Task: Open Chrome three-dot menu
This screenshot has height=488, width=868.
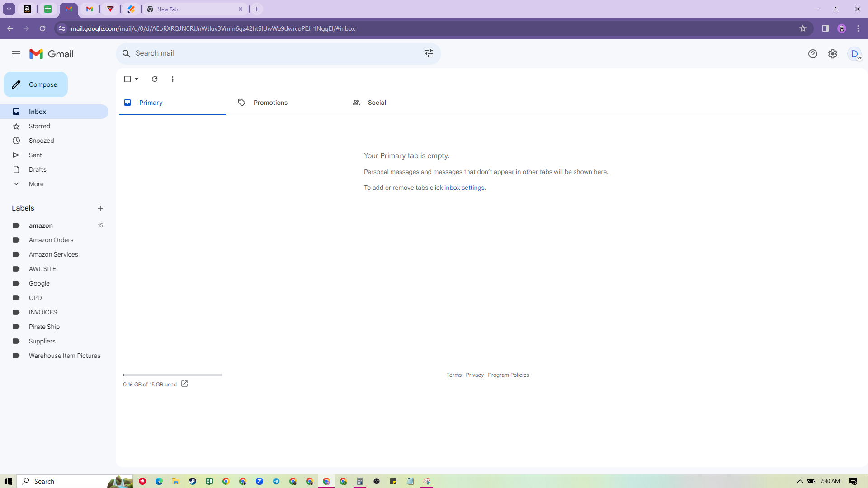Action: pyautogui.click(x=858, y=28)
